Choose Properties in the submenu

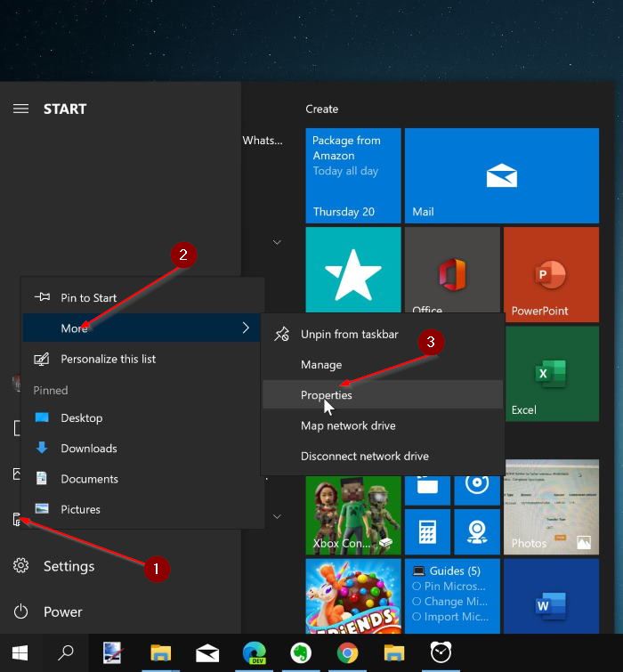[x=383, y=394]
